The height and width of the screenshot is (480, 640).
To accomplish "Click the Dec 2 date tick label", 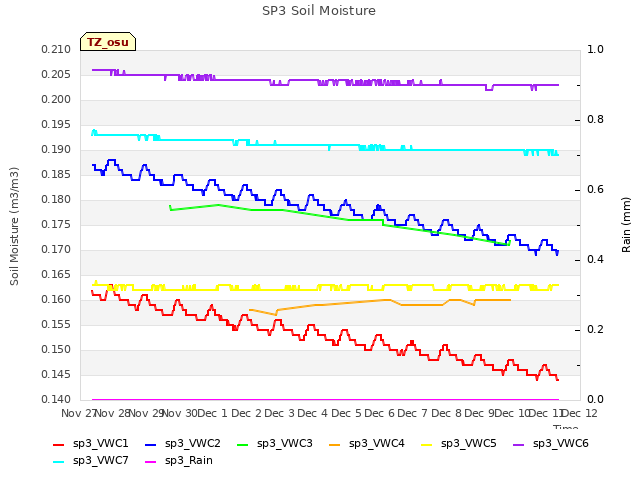I will [x=247, y=413].
